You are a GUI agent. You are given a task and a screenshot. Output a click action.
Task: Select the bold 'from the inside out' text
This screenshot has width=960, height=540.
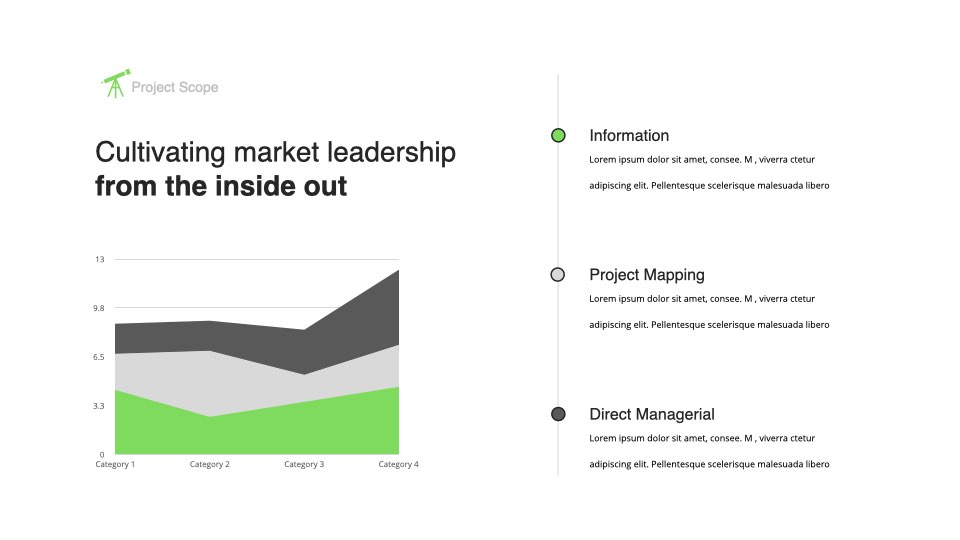[x=221, y=186]
